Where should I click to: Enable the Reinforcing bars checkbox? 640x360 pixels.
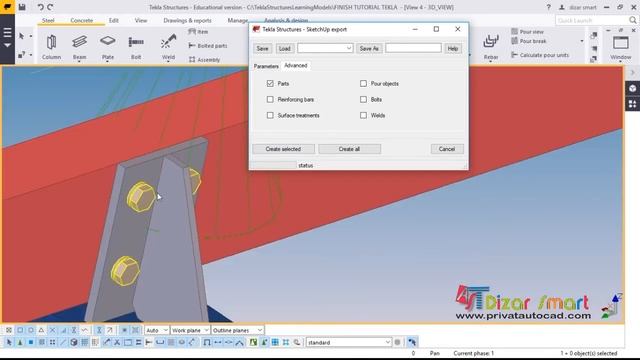270,99
